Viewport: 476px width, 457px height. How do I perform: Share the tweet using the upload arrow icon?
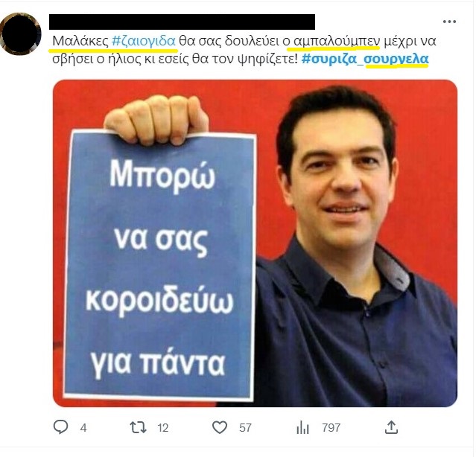[x=391, y=427]
